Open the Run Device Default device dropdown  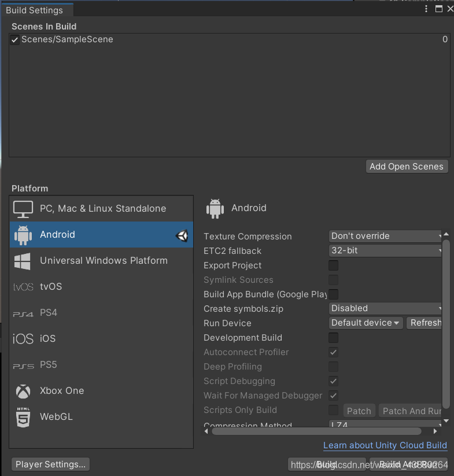click(366, 323)
